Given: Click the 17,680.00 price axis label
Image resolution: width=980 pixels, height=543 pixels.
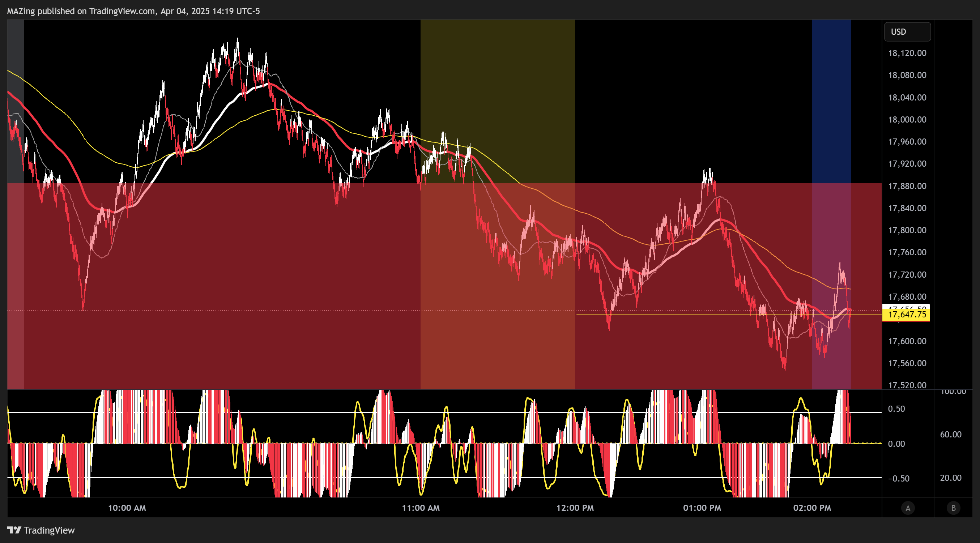Looking at the screenshot, I should point(907,296).
